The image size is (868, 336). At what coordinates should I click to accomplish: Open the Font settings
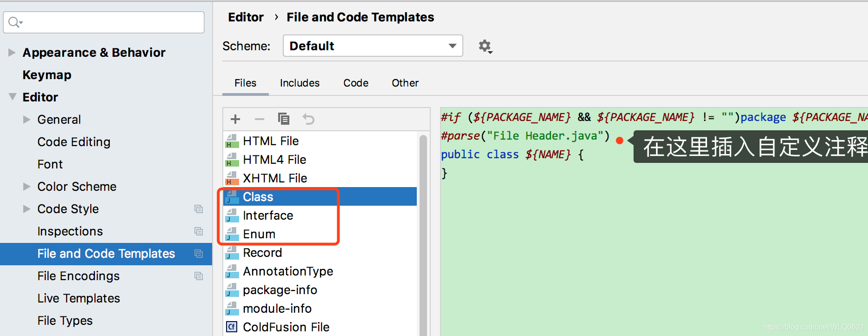(x=50, y=164)
